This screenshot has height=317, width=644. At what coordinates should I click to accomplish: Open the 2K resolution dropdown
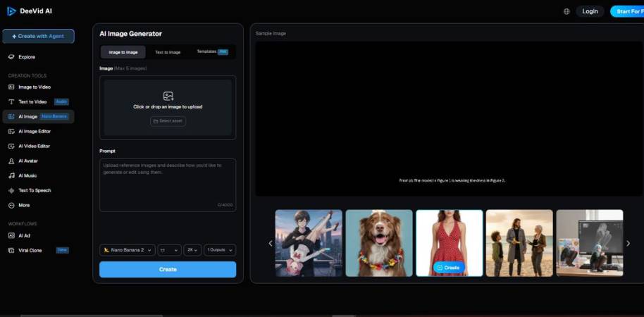click(x=192, y=250)
